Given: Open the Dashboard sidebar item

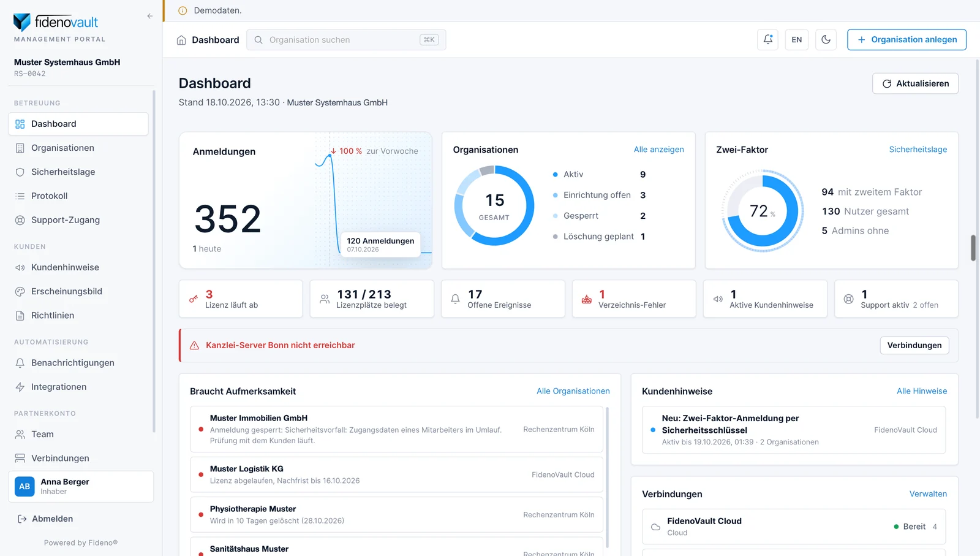Looking at the screenshot, I should [78, 124].
